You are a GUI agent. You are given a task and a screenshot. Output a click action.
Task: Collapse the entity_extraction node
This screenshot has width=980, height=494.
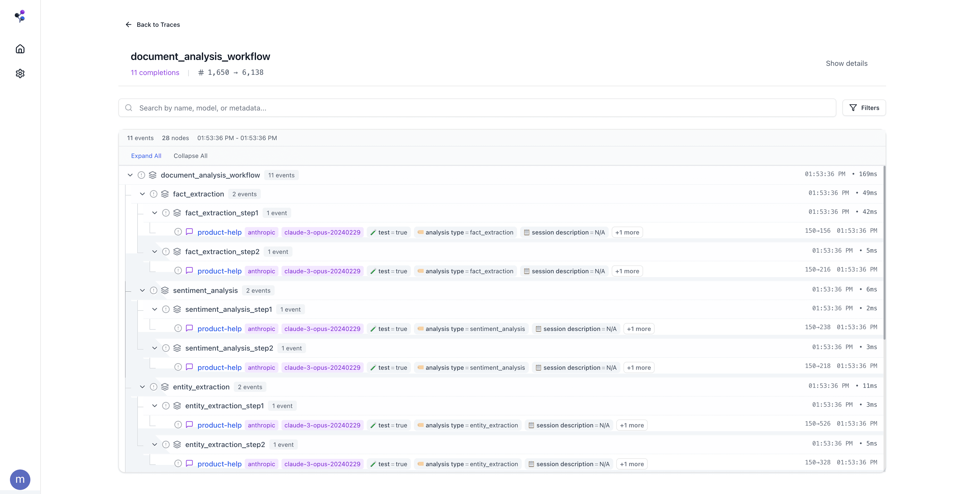142,387
